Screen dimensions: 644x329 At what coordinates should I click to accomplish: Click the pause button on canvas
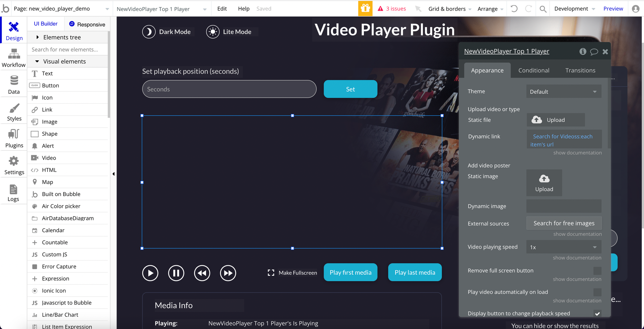[x=176, y=273]
